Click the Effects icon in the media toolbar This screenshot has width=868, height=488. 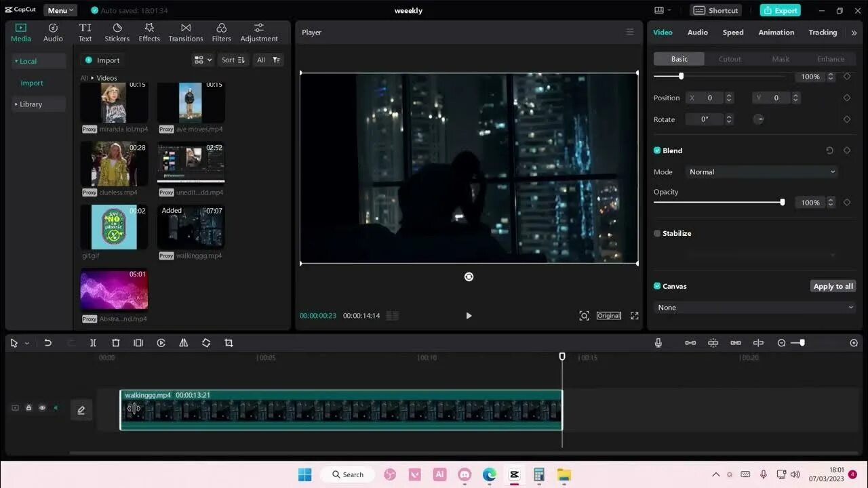149,31
